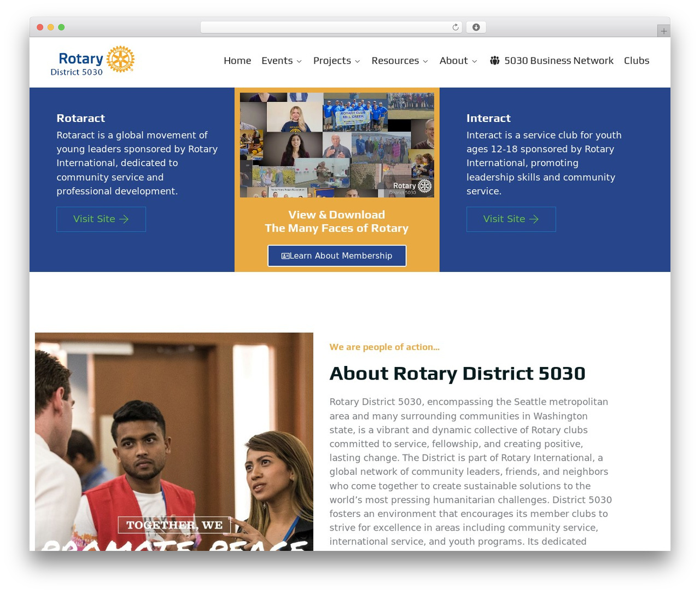This screenshot has width=700, height=593.
Task: Select the About menu label
Action: point(453,61)
